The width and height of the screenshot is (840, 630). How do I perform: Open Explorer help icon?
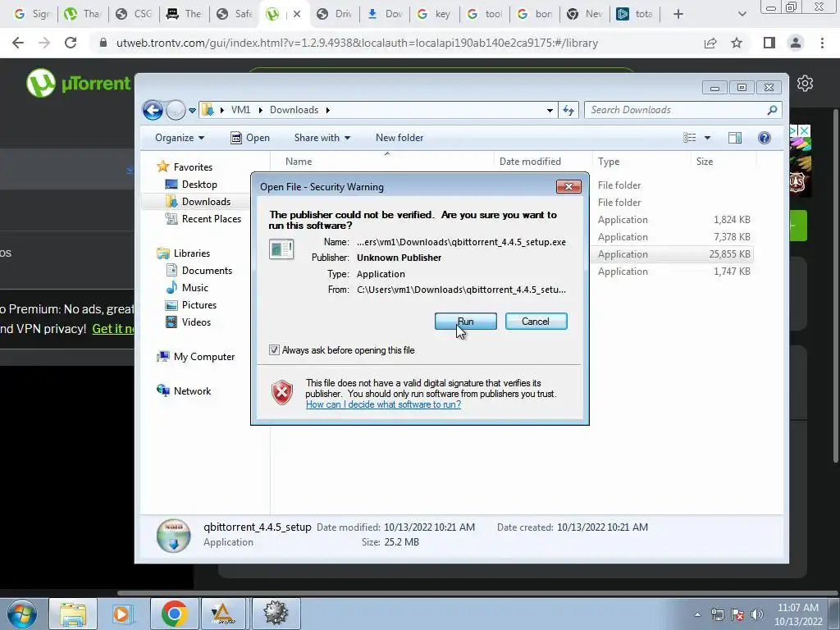pyautogui.click(x=764, y=138)
